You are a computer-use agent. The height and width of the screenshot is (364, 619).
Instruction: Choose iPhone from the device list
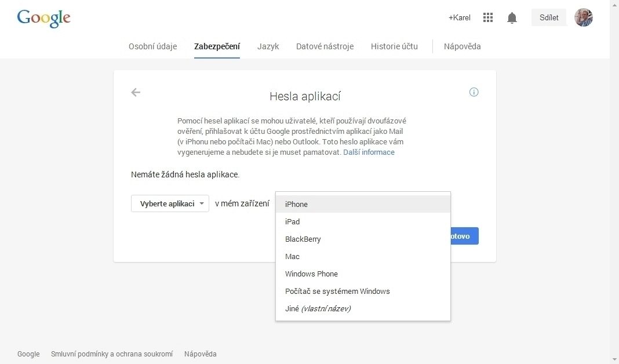(x=363, y=204)
